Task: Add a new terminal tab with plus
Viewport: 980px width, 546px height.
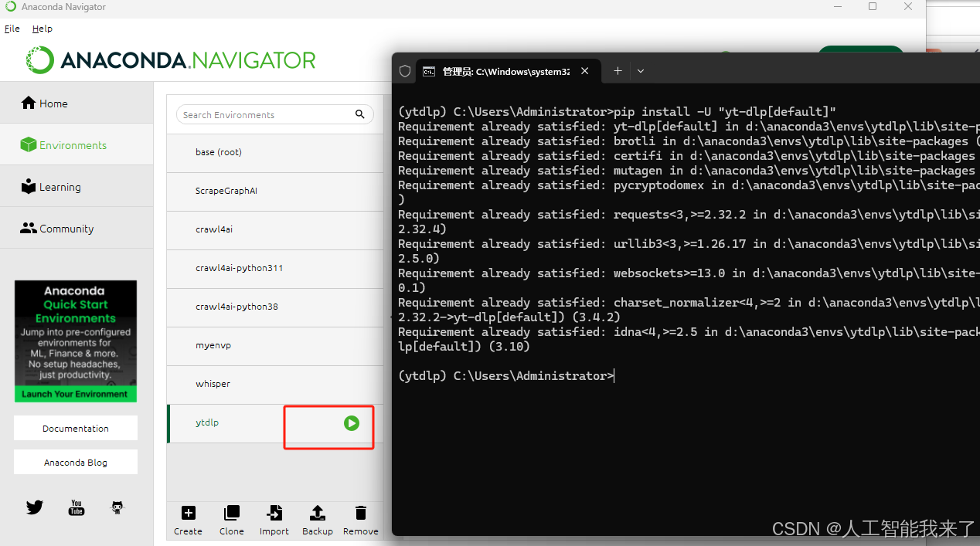Action: coord(618,71)
